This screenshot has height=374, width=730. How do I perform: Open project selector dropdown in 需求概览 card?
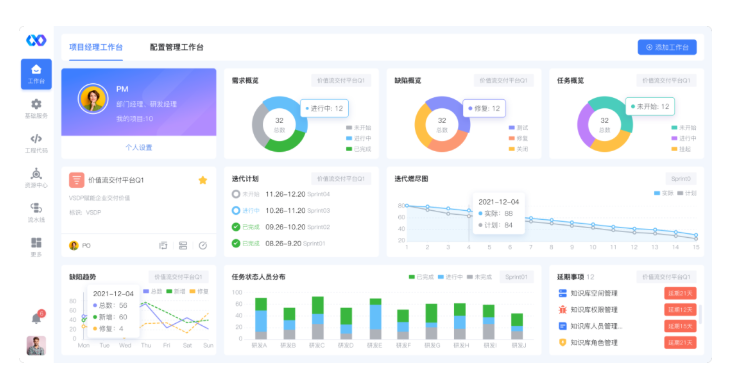(x=341, y=81)
